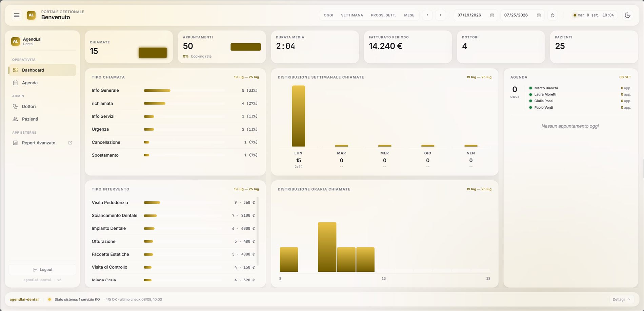Open the Pazienti admin page
644x311 pixels.
point(42,119)
